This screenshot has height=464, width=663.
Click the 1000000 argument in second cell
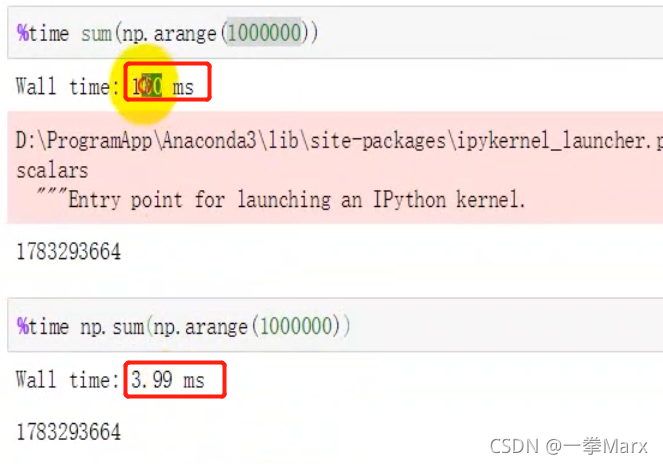(x=296, y=326)
